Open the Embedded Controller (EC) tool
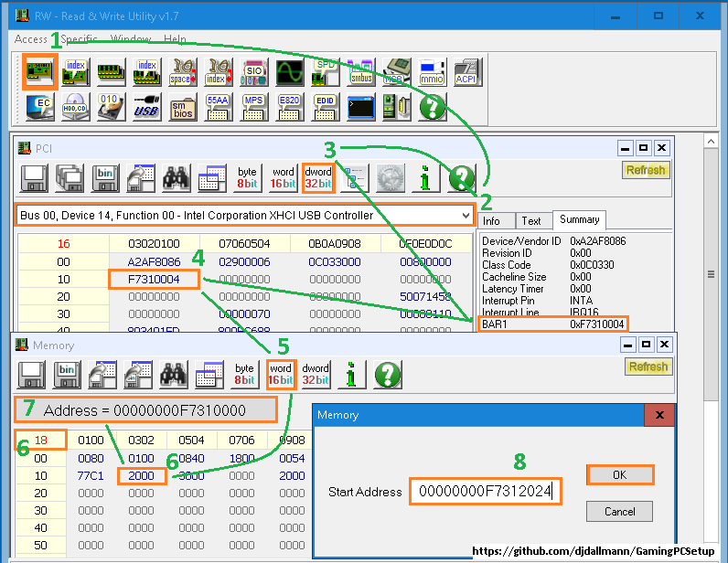 pos(39,107)
